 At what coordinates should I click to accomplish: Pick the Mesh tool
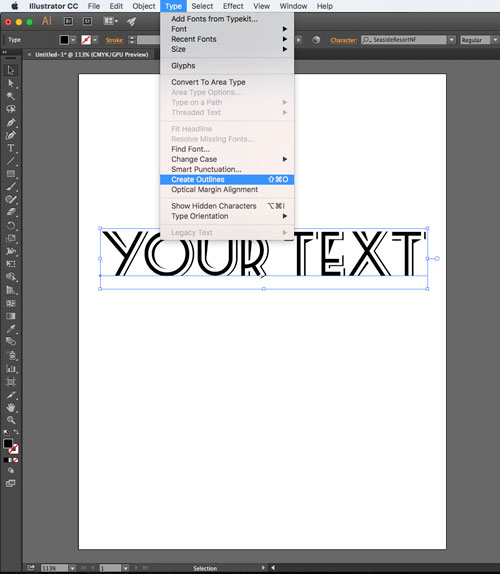coord(11,303)
